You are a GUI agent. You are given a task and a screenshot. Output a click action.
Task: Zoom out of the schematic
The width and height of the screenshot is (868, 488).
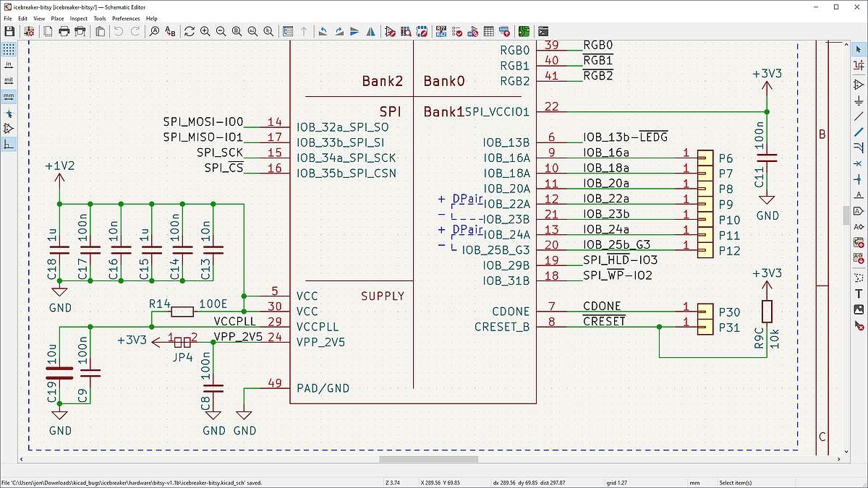(221, 32)
